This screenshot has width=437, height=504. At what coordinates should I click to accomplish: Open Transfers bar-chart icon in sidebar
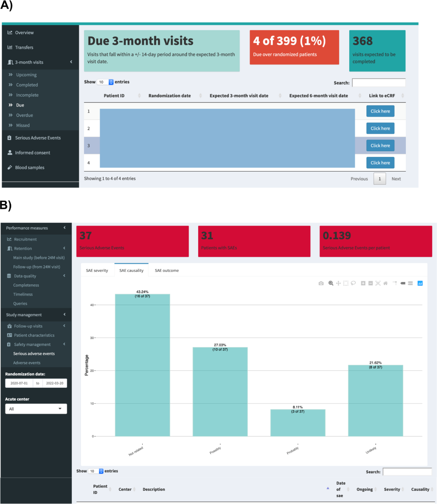pos(10,47)
